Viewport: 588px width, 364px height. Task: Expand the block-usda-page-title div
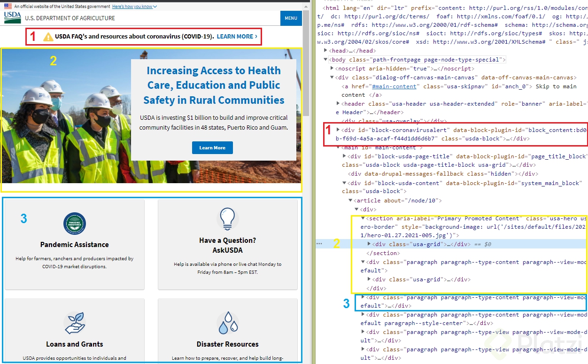345,156
